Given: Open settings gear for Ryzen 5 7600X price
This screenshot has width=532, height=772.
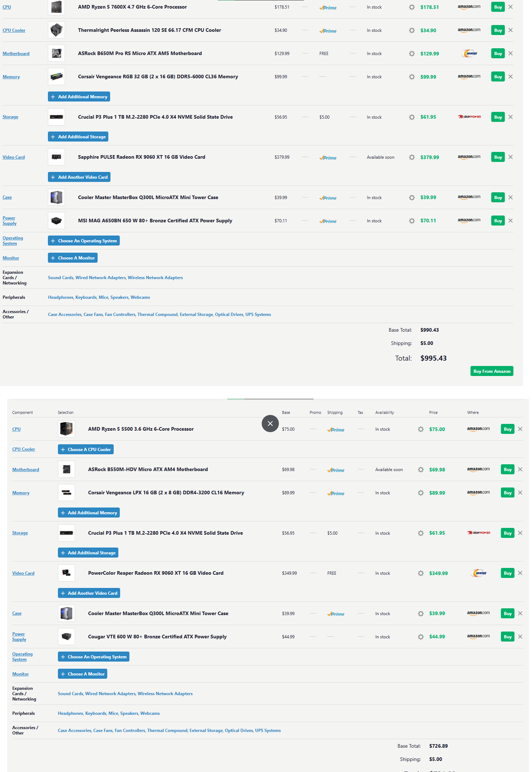Looking at the screenshot, I should pyautogui.click(x=412, y=7).
